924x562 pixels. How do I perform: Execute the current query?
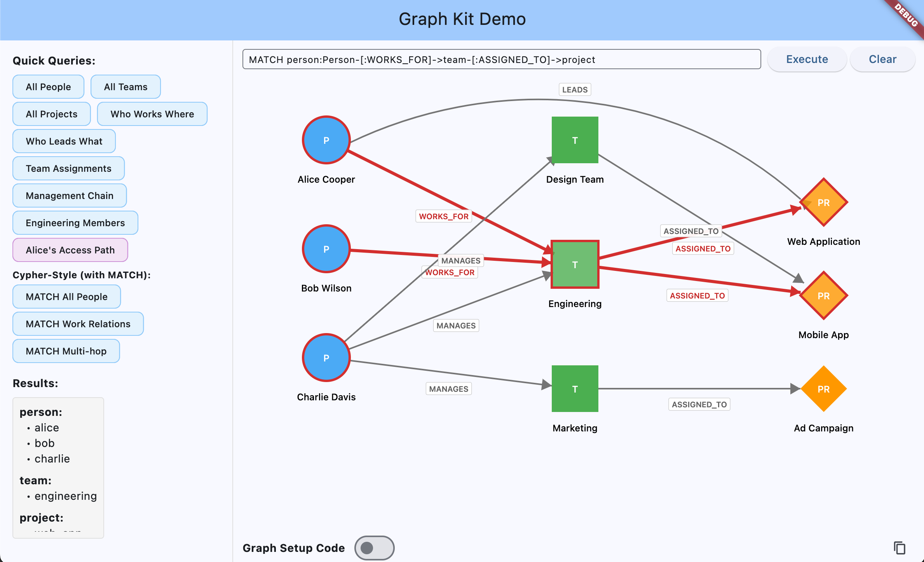(x=807, y=59)
